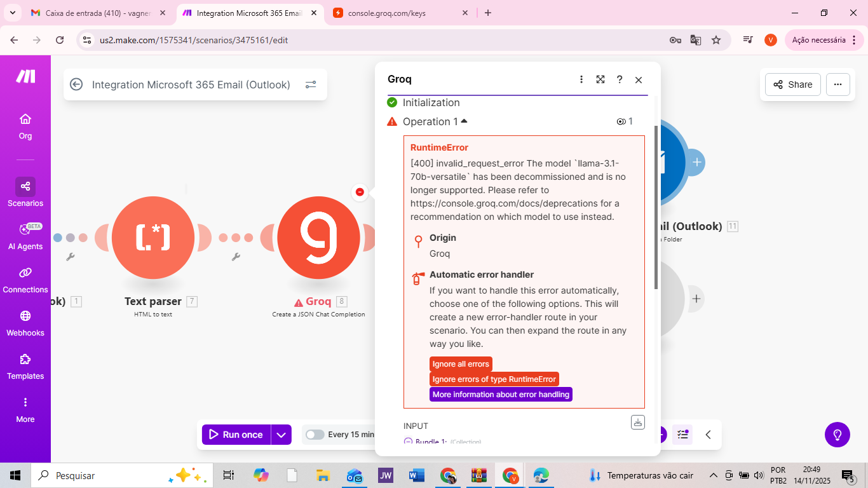Open the More sidebar menu
Screen dimensions: 868x488
(25, 409)
